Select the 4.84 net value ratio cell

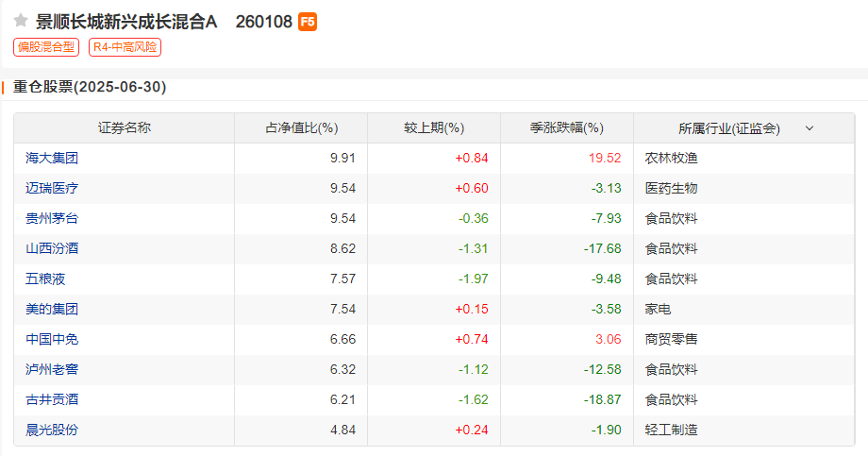(x=342, y=430)
